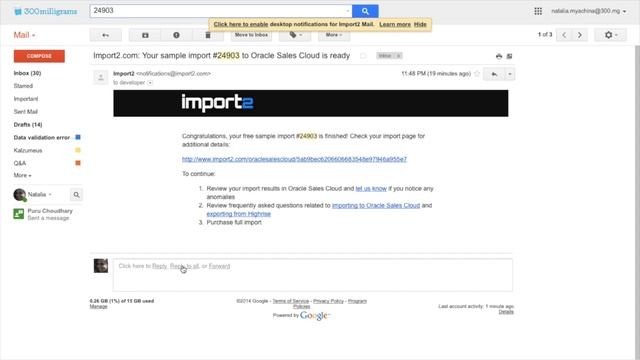Open the More actions dropdown
Screen dimensions: 640x360
334,35
